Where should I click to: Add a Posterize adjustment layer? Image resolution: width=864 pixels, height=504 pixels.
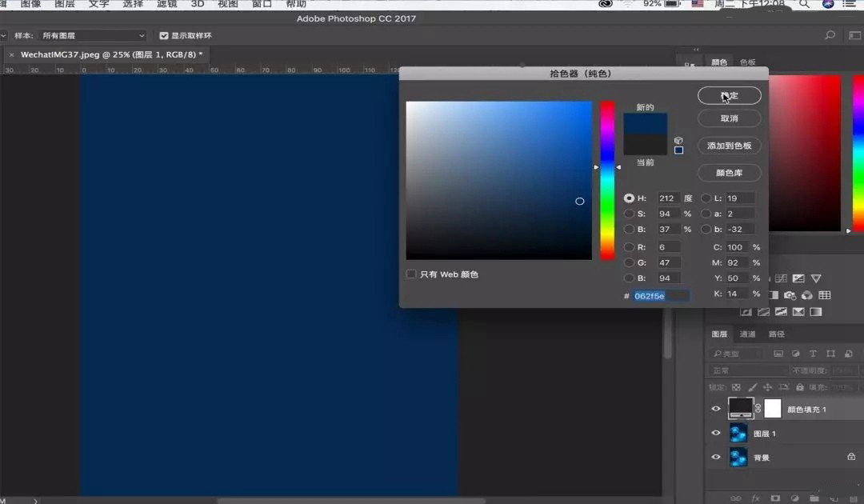pos(764,312)
